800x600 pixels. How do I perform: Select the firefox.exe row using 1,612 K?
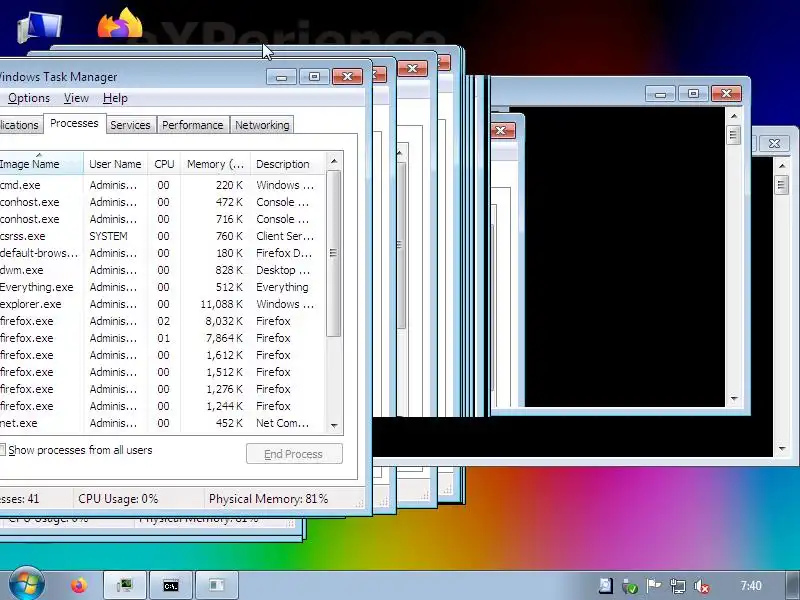point(162,355)
